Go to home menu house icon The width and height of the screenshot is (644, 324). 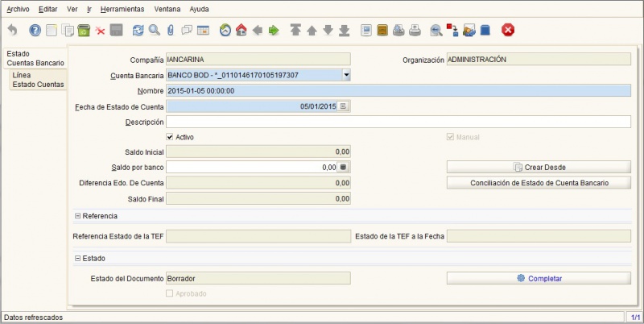point(241,30)
